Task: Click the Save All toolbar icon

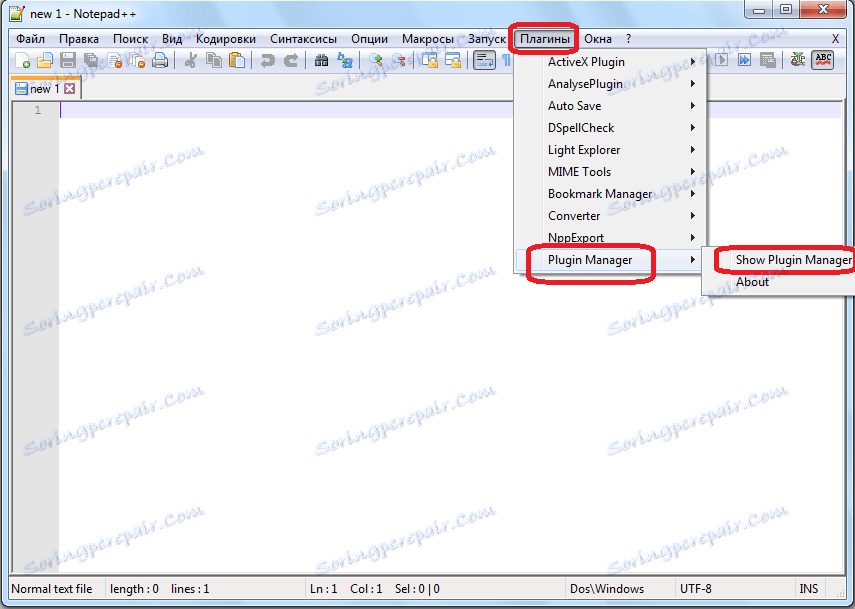Action: [x=91, y=60]
